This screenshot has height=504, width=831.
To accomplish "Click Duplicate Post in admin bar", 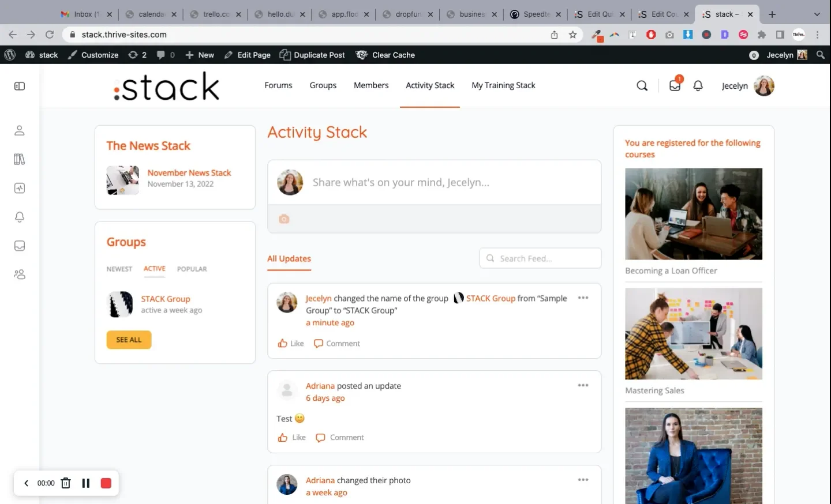I will coord(312,55).
